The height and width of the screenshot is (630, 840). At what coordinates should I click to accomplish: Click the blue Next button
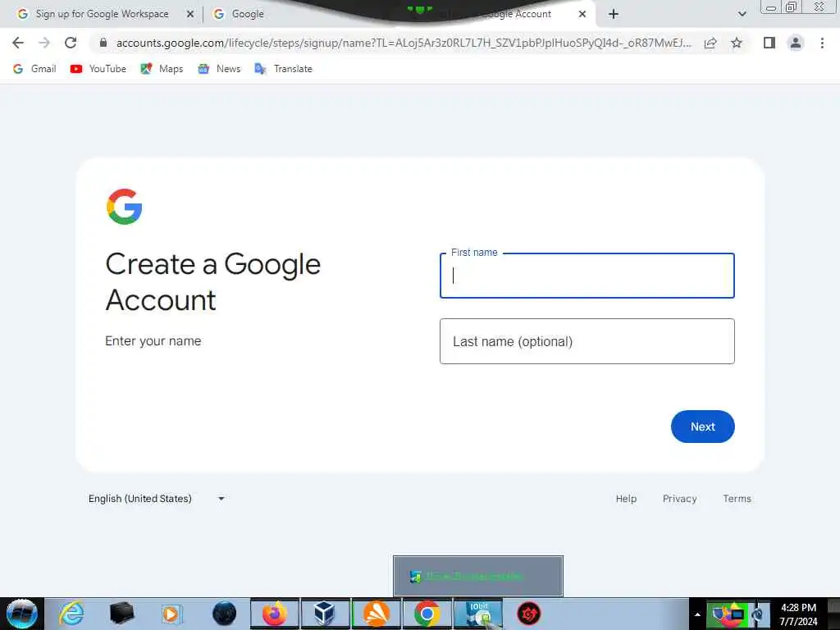[x=702, y=427]
